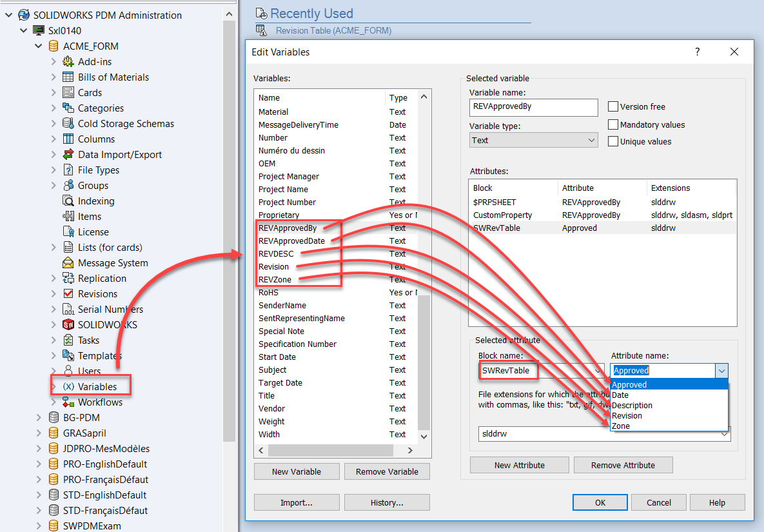Click the variables list down scroll arrow
This screenshot has height=532, width=764.
tap(424, 437)
